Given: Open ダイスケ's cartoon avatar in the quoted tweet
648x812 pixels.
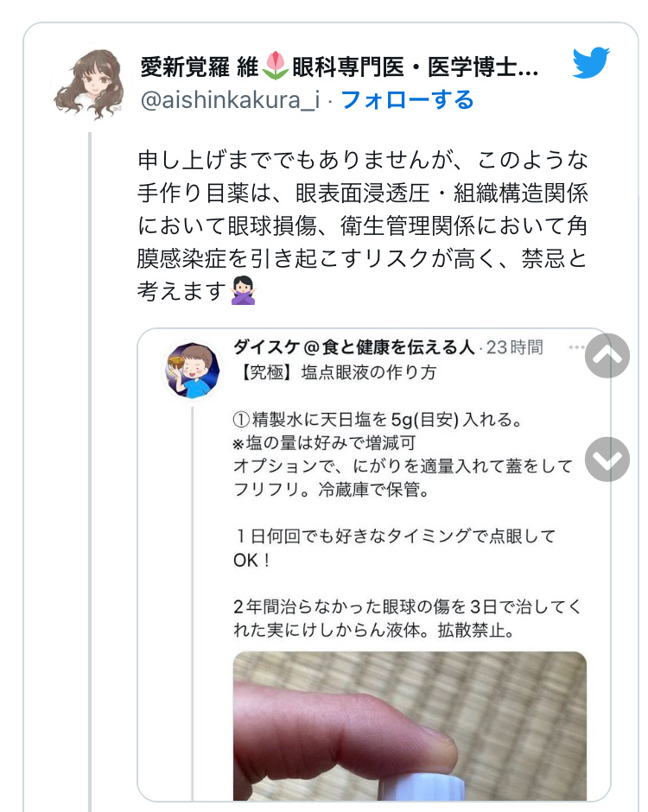Looking at the screenshot, I should [192, 371].
